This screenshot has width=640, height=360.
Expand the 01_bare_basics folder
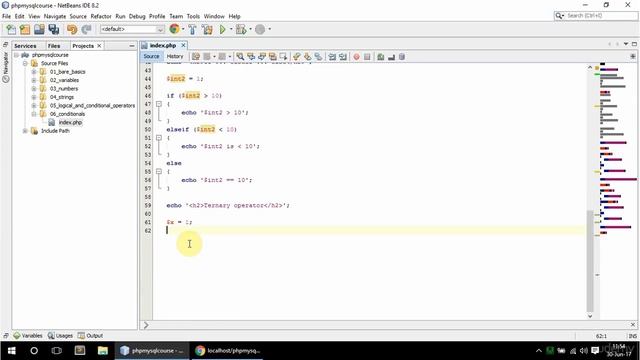[34, 72]
